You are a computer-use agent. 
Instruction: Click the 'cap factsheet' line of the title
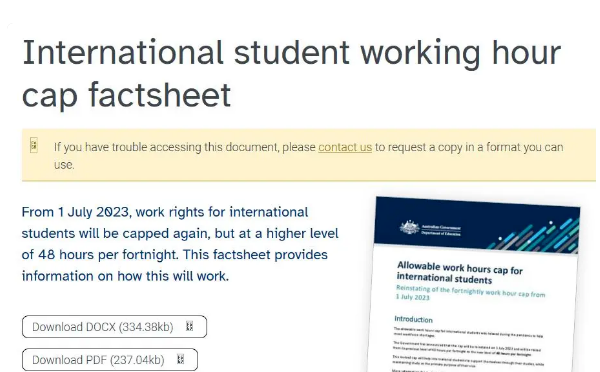click(x=126, y=95)
